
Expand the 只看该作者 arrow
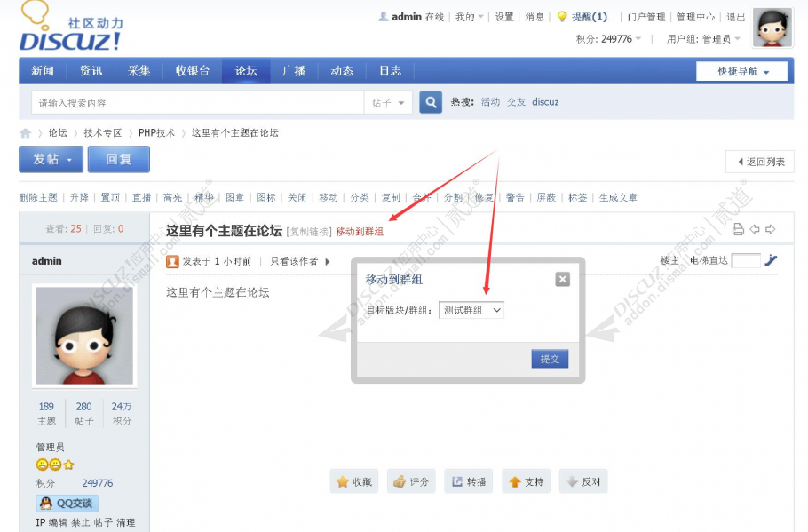click(x=328, y=261)
